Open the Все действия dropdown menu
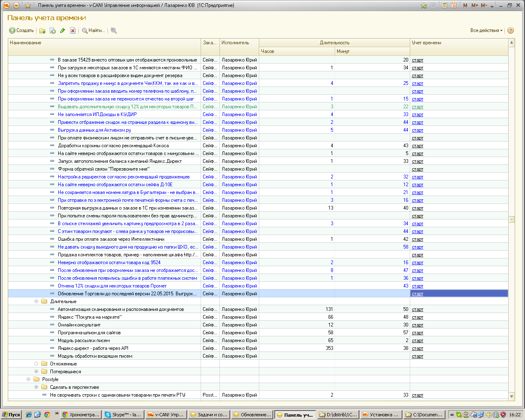This screenshot has width=525, height=420. 486,30
